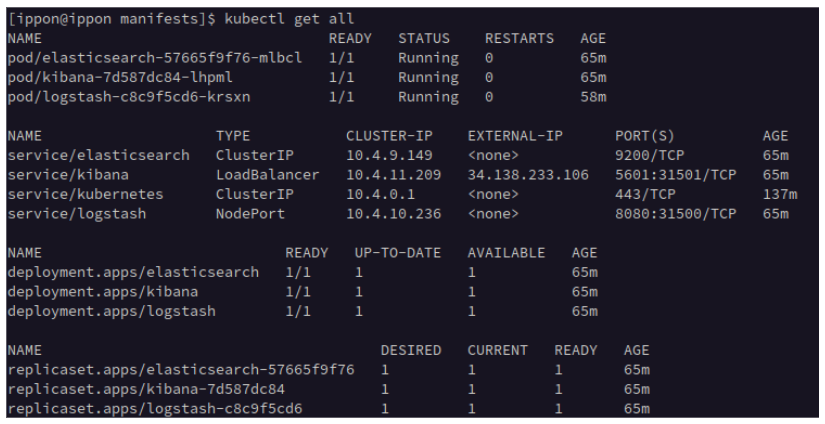Click the LoadBalancer service type text
825x424 pixels.
tap(267, 174)
